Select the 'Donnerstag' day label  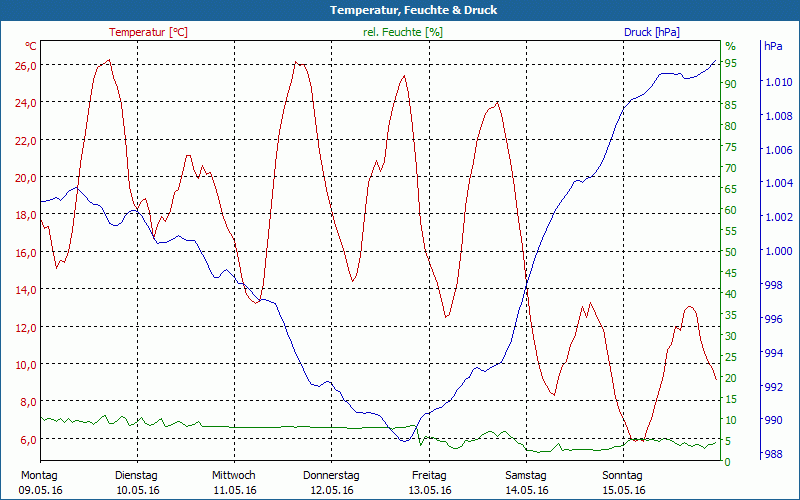click(x=331, y=475)
